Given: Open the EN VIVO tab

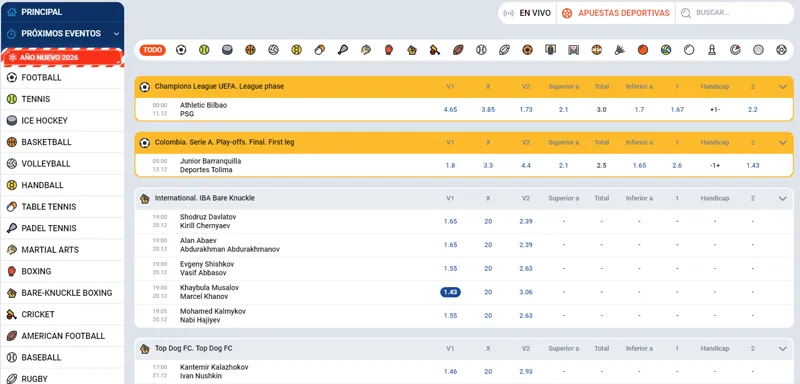Looking at the screenshot, I should (527, 13).
